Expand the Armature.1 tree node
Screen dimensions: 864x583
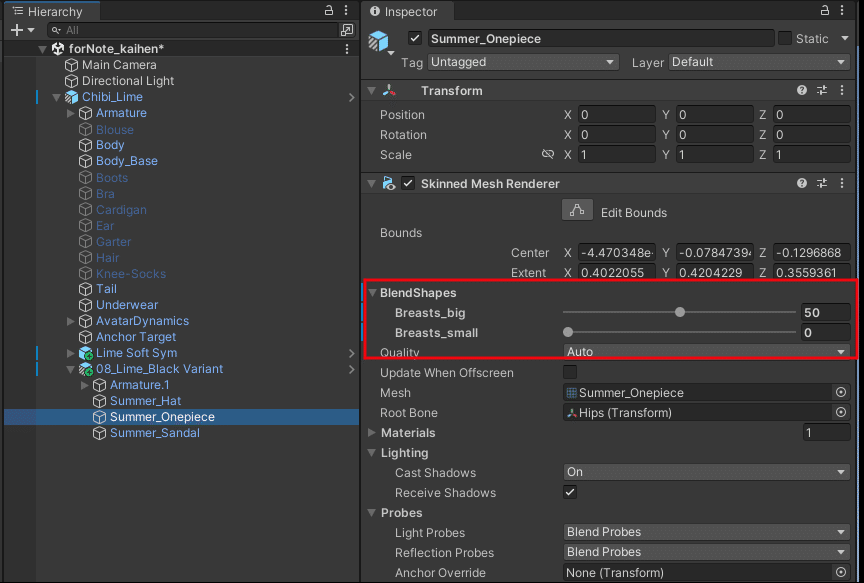coord(84,385)
